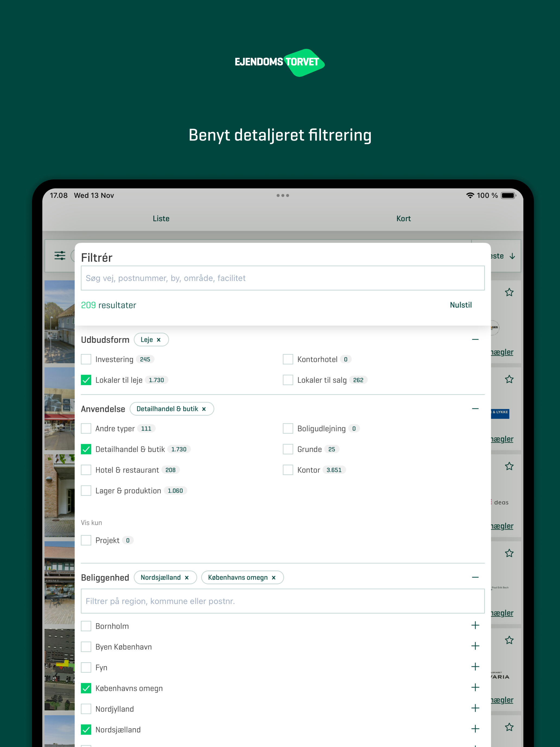Tap the battery status icon

pyautogui.click(x=508, y=195)
